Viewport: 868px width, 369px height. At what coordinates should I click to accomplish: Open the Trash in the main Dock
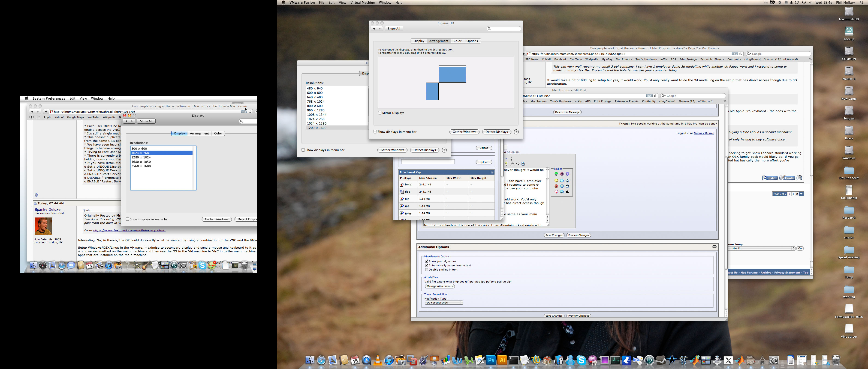(836, 360)
